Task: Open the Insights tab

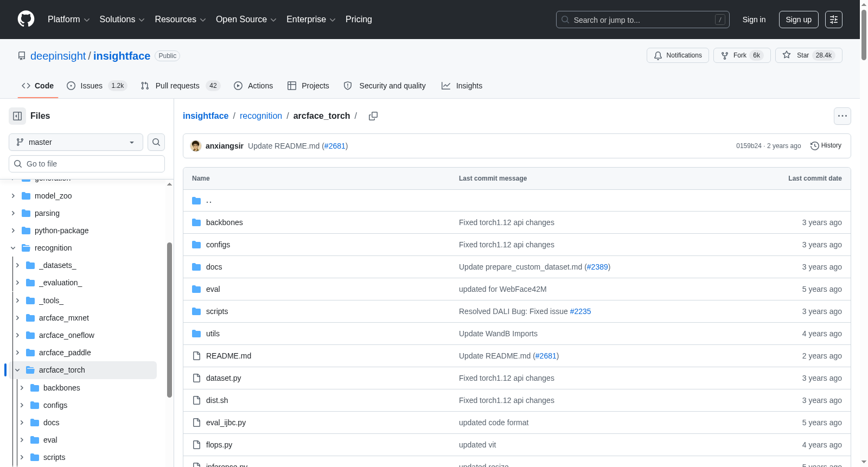Action: [462, 86]
